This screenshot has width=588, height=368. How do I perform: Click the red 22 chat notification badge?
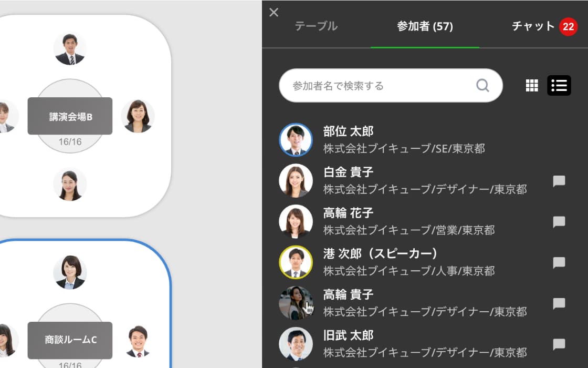click(568, 27)
